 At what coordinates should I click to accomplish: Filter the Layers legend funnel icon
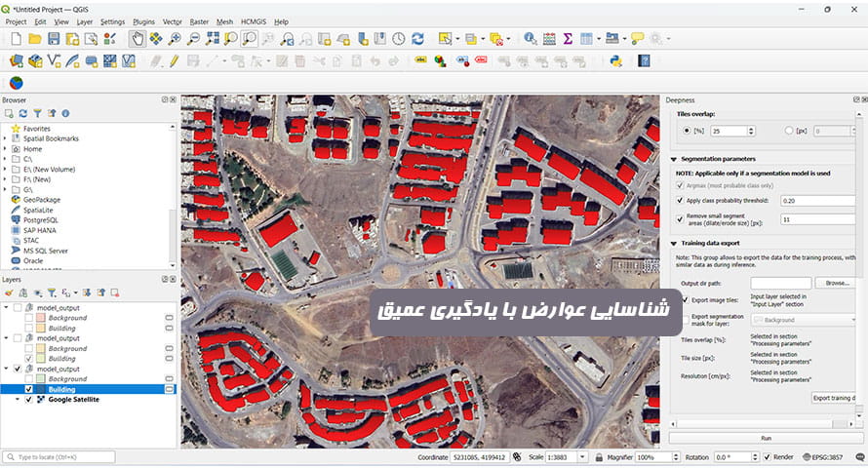click(x=52, y=292)
